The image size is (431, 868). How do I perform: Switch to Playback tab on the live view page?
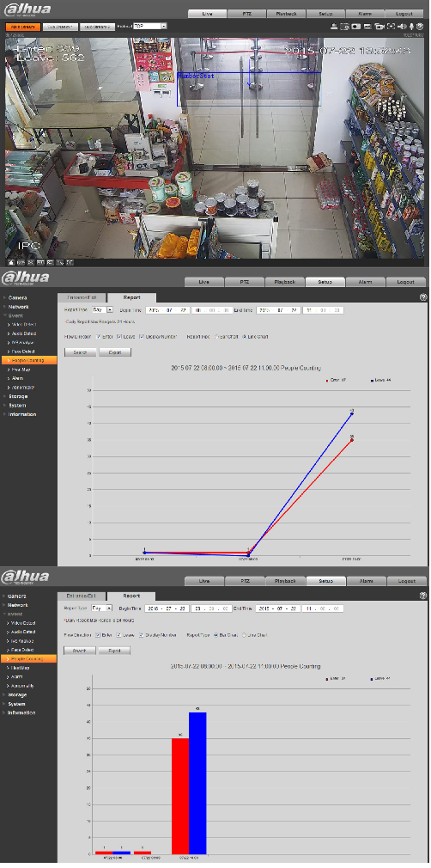click(286, 13)
